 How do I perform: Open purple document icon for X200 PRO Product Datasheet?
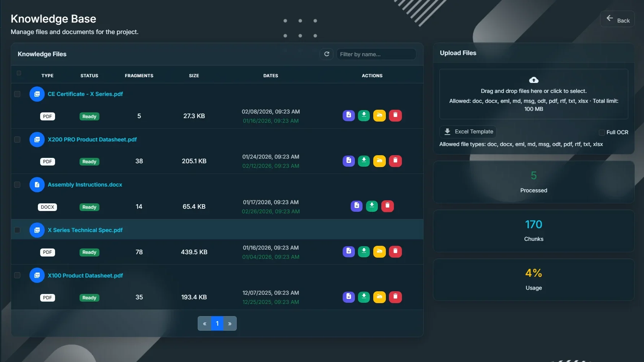[348, 161]
